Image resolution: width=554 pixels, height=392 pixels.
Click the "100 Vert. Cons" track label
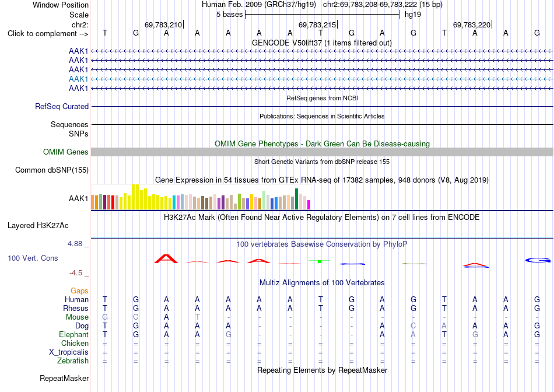click(33, 258)
